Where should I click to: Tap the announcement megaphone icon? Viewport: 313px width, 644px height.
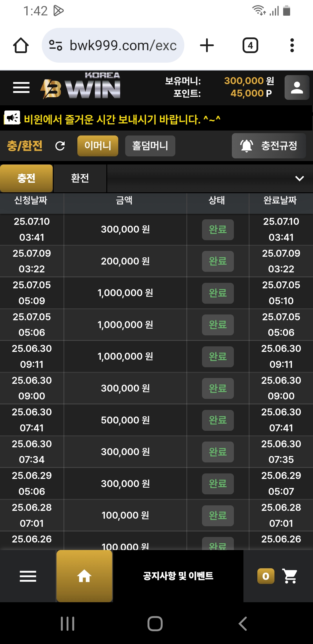[x=12, y=118]
